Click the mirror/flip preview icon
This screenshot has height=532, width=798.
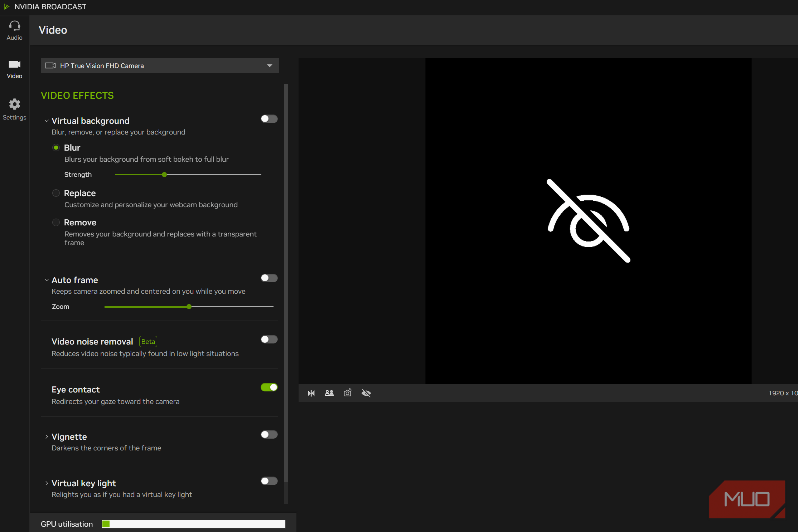(311, 393)
